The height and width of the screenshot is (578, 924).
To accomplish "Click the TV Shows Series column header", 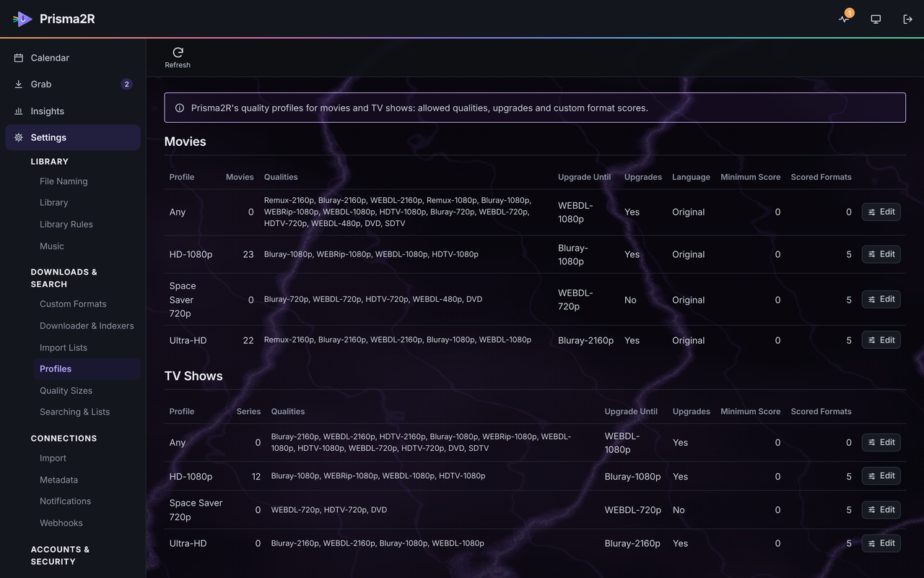I will 248,412.
